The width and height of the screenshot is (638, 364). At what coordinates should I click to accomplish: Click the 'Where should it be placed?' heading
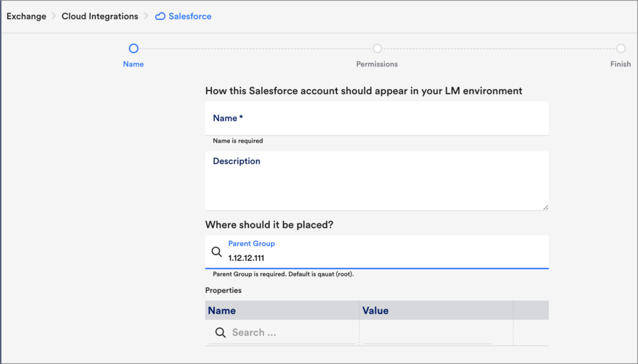coord(269,225)
